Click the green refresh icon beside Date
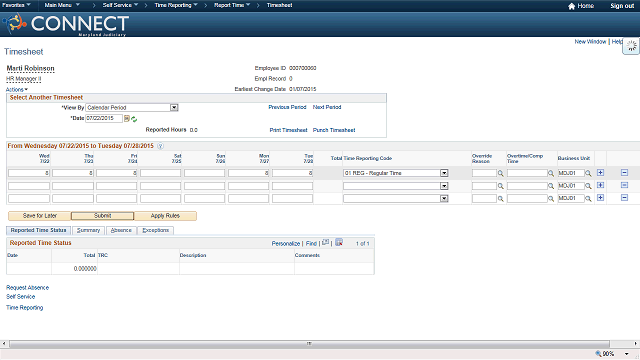Image resolution: width=640 pixels, height=360 pixels. pyautogui.click(x=134, y=119)
